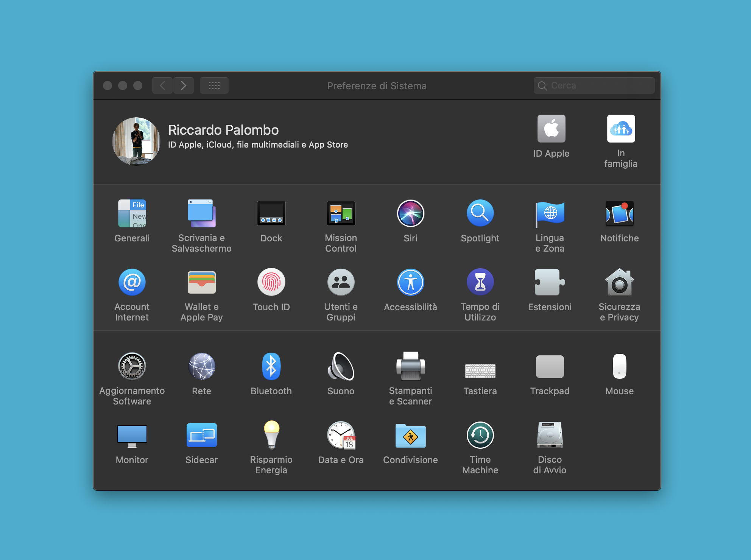Viewport: 751px width, 560px height.
Task: Open Sicurezza e Privacy settings
Action: click(619, 282)
